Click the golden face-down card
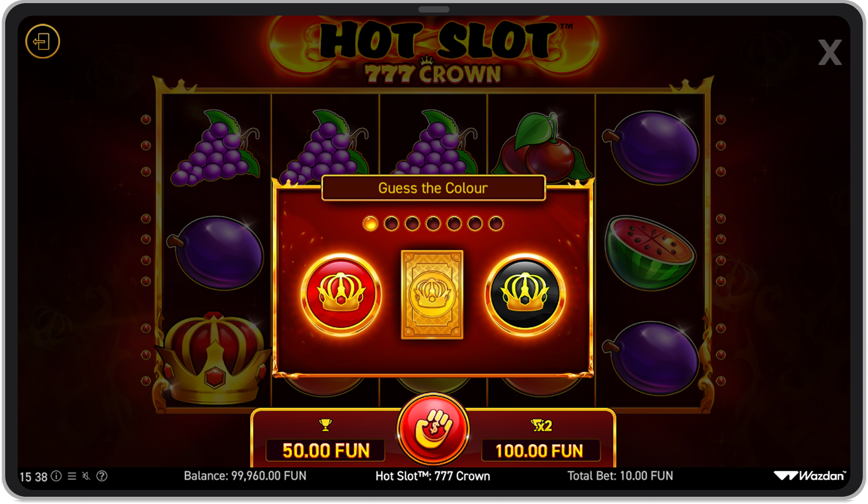This screenshot has height=504, width=868. (432, 295)
